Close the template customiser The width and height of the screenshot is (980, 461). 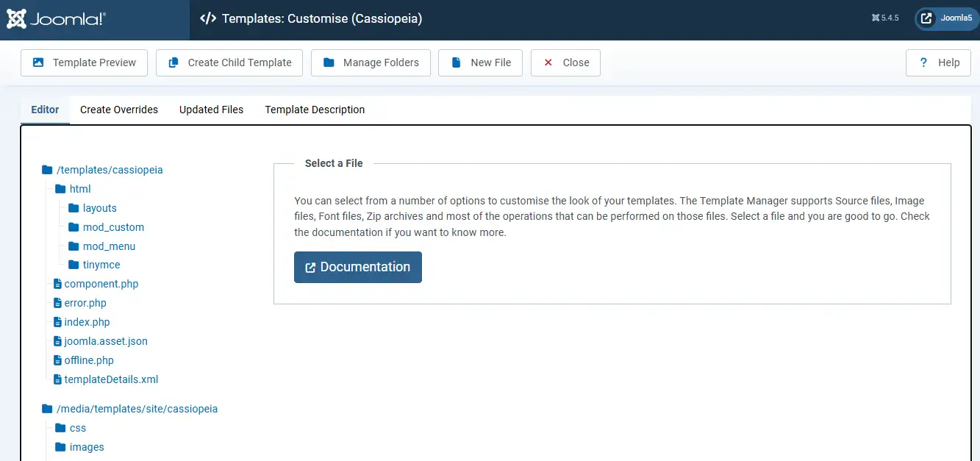pos(565,62)
